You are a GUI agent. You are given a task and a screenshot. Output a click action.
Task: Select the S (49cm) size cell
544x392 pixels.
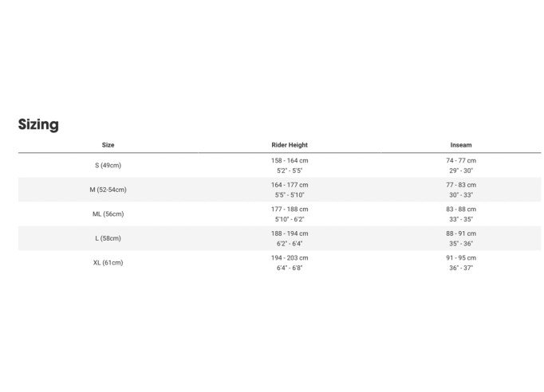[108, 165]
